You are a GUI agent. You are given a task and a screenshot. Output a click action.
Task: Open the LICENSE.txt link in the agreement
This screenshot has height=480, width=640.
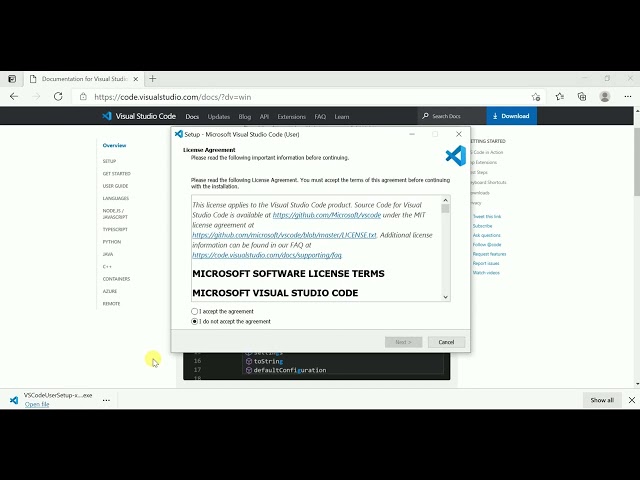point(284,235)
